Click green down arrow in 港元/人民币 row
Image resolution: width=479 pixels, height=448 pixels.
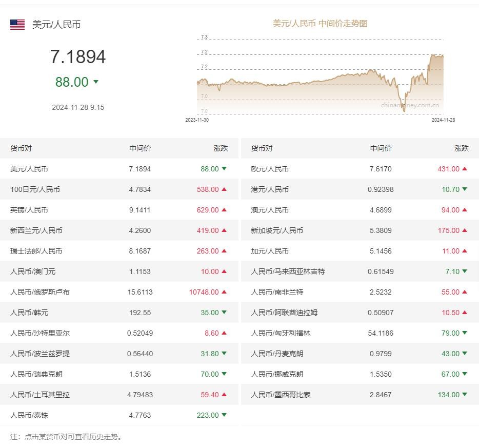pyautogui.click(x=465, y=189)
